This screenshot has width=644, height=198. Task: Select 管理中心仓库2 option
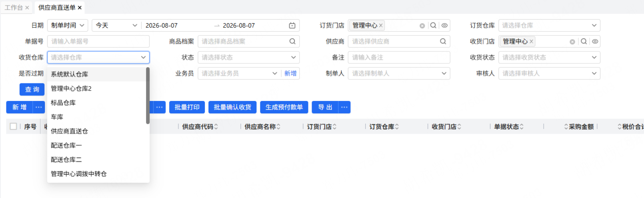[x=96, y=89]
